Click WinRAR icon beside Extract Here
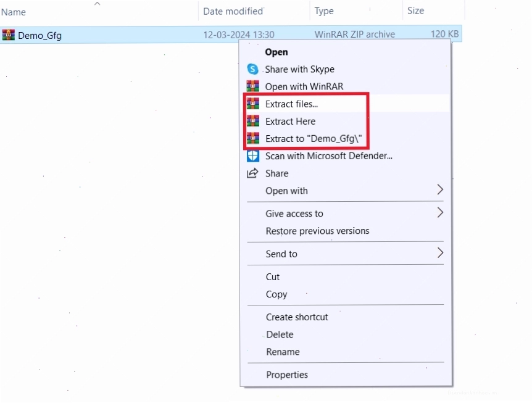Screen dimensions: 532x403 [x=253, y=121]
